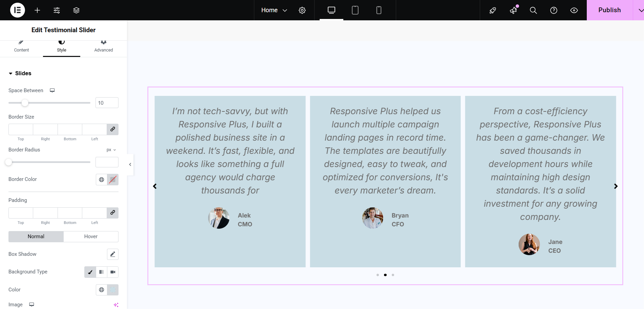Click Jane's avatar photo
The width and height of the screenshot is (644, 309).
point(529,244)
